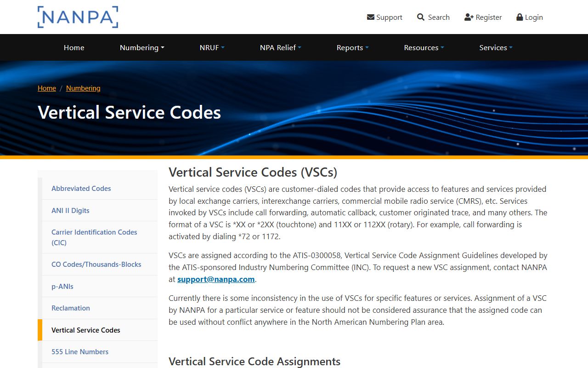
Task: Open the Search link text
Action: pos(439,17)
